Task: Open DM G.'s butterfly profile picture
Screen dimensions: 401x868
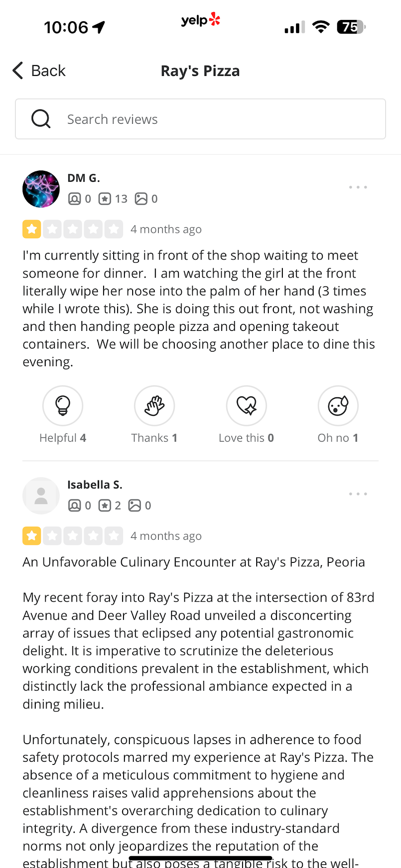Action: [41, 189]
